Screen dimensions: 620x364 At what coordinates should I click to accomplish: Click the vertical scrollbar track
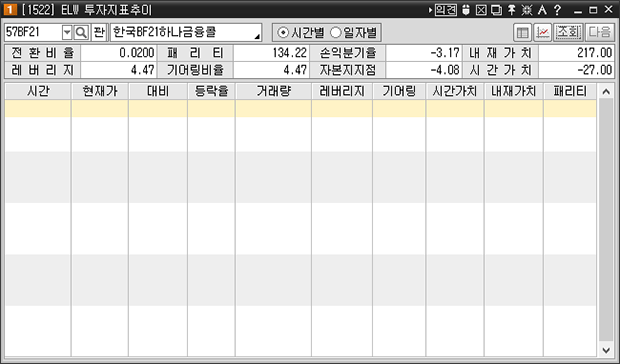(606, 220)
